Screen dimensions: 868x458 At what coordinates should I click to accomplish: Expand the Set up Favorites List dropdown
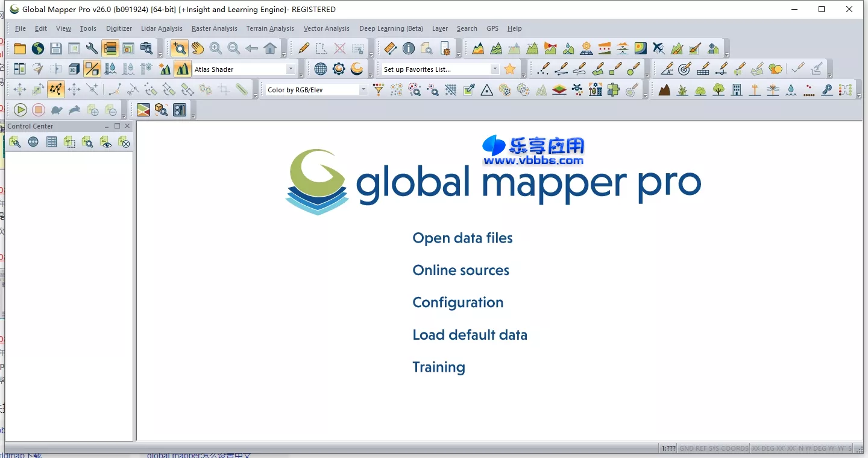(x=494, y=69)
